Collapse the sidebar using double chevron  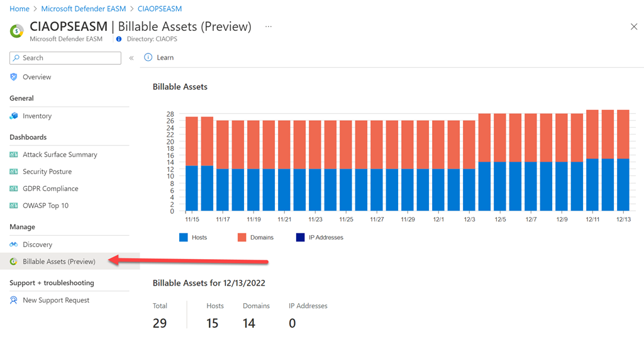pyautogui.click(x=131, y=58)
